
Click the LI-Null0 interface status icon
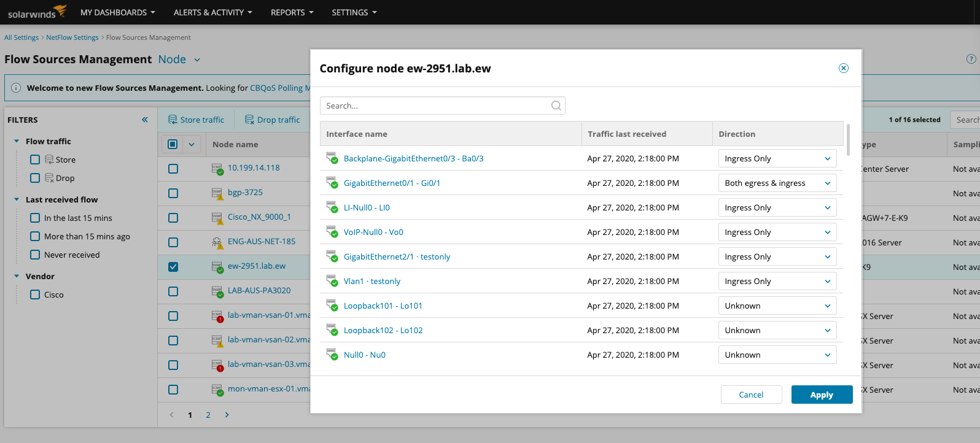332,207
